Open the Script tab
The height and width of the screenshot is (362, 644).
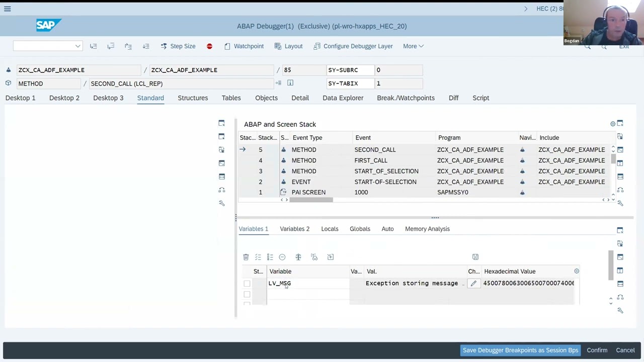[481, 98]
